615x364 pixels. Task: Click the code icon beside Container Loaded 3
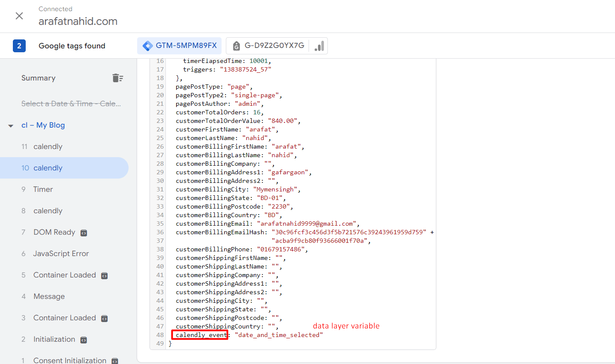click(104, 319)
